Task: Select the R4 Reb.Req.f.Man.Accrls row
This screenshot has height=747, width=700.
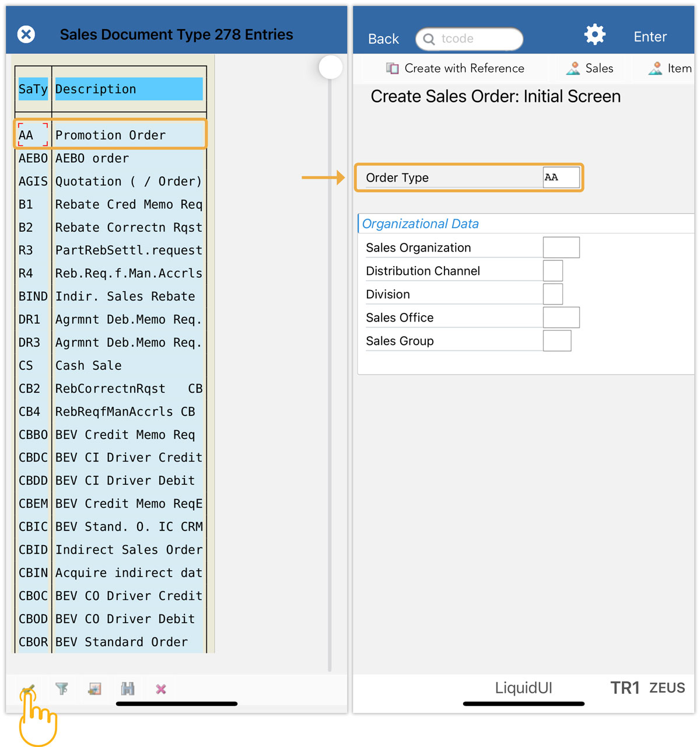Action: (111, 273)
